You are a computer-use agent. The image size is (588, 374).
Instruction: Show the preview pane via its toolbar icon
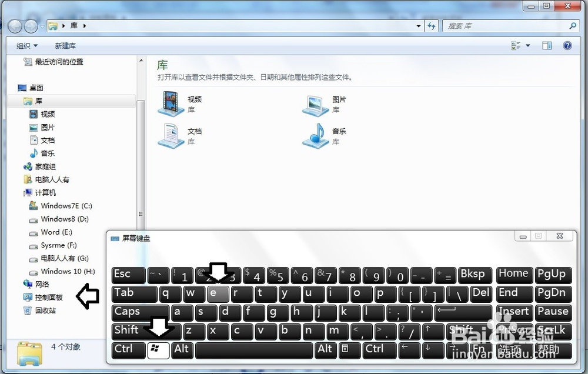[547, 45]
